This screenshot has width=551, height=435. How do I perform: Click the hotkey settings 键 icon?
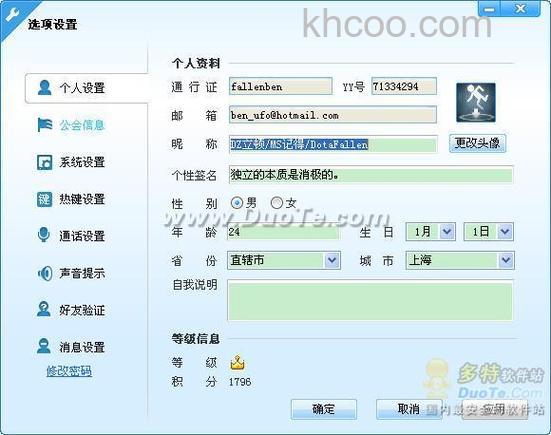coord(45,199)
